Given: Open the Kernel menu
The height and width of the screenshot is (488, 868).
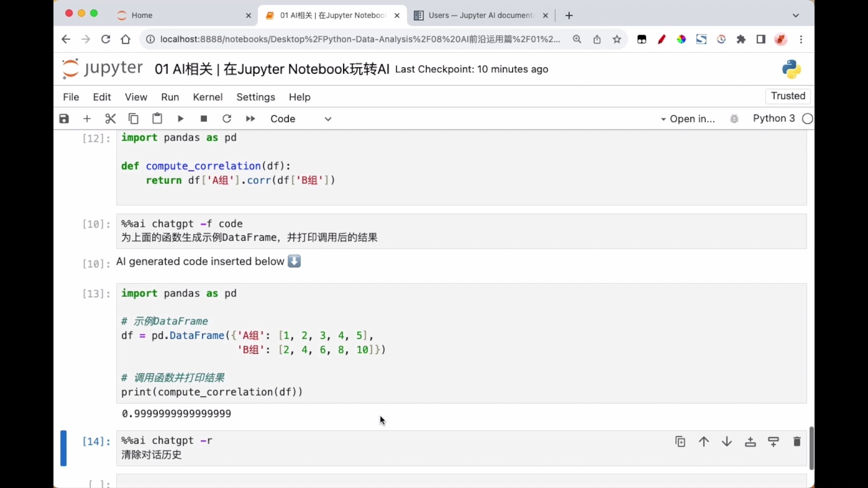Looking at the screenshot, I should coord(208,97).
